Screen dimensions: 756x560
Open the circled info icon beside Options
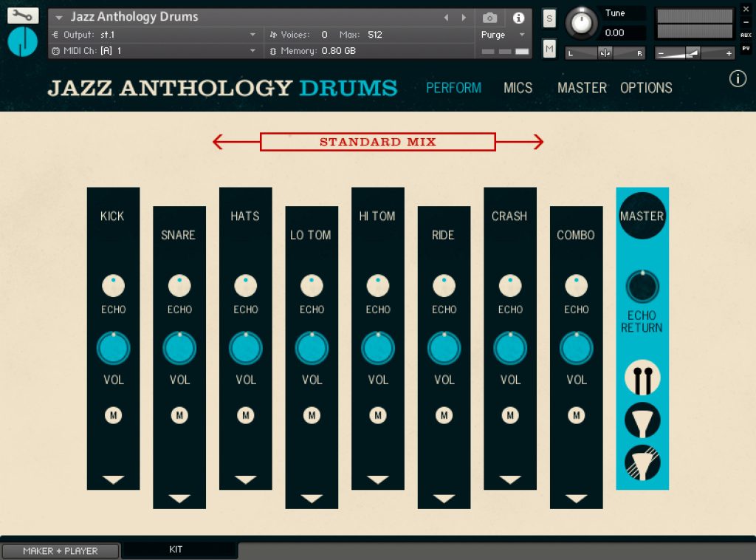[738, 78]
